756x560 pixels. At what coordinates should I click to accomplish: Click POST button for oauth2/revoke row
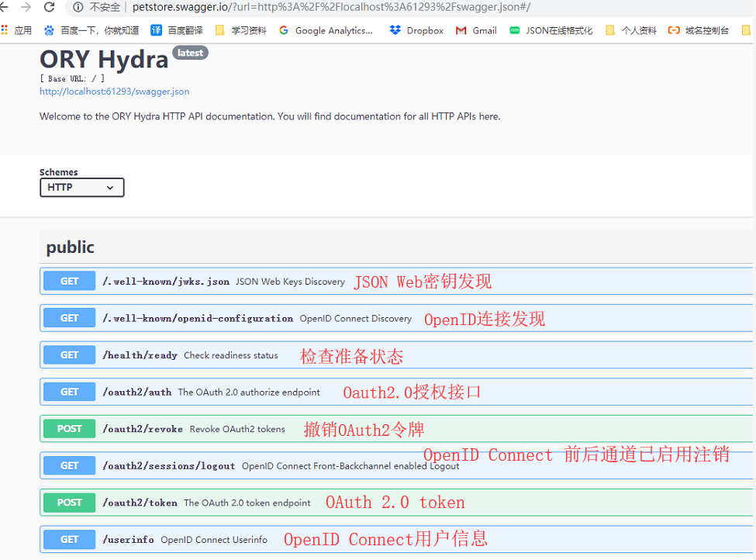70,429
